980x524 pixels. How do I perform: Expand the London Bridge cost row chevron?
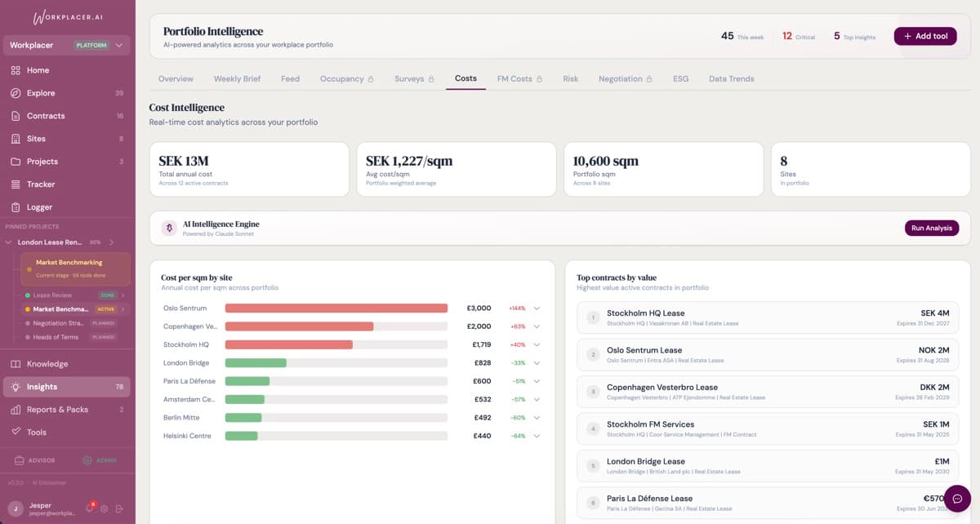coord(537,363)
